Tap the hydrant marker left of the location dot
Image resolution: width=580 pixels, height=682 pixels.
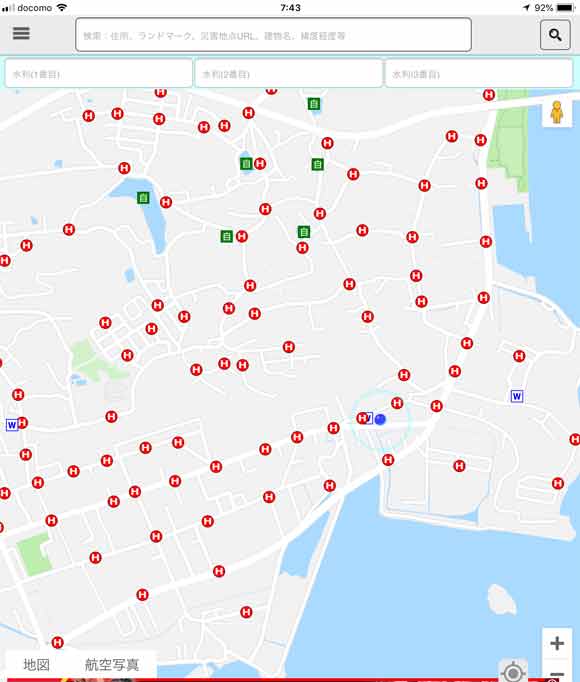click(x=362, y=418)
